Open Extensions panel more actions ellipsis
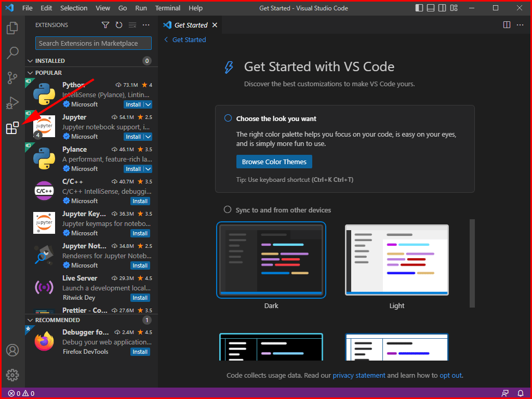This screenshot has width=532, height=399. click(146, 25)
